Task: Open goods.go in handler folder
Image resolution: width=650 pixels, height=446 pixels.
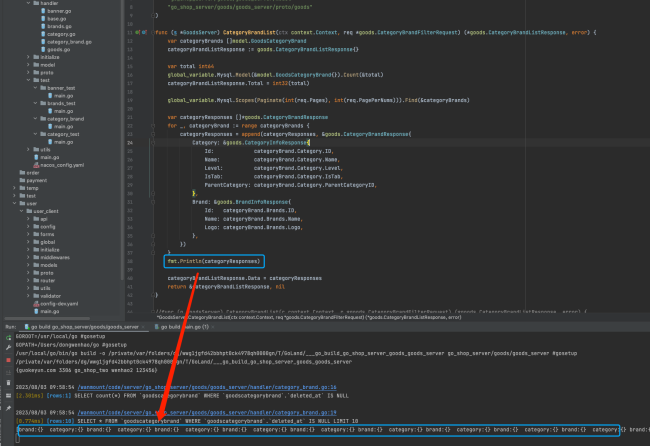Action: tap(56, 49)
